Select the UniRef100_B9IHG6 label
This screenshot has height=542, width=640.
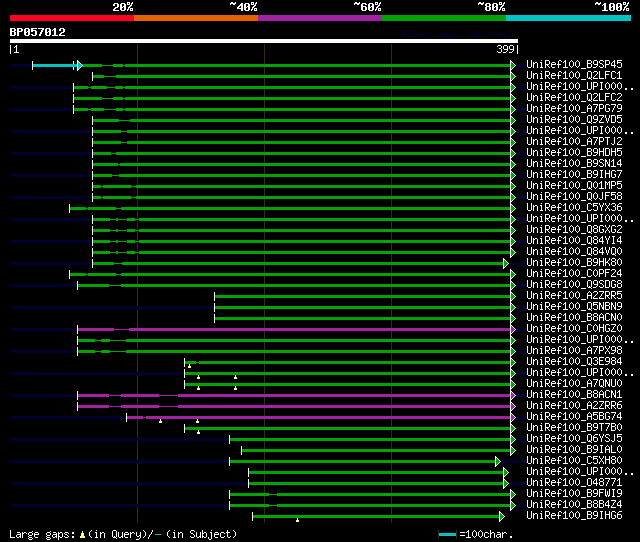point(574,516)
